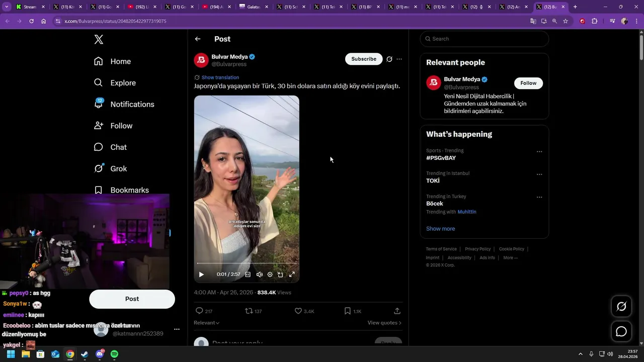The image size is (644, 362).
Task: Open Discord from the taskbar
Action: pos(100,354)
